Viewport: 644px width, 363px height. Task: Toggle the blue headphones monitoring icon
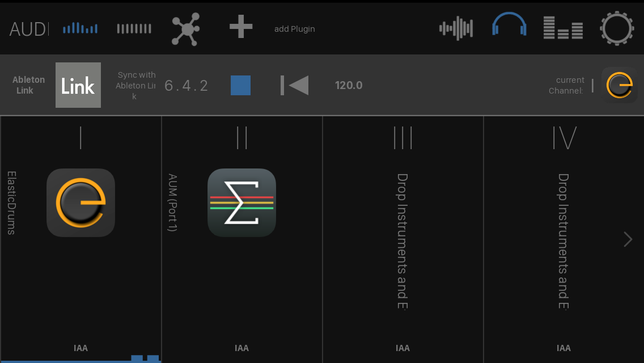click(x=509, y=24)
